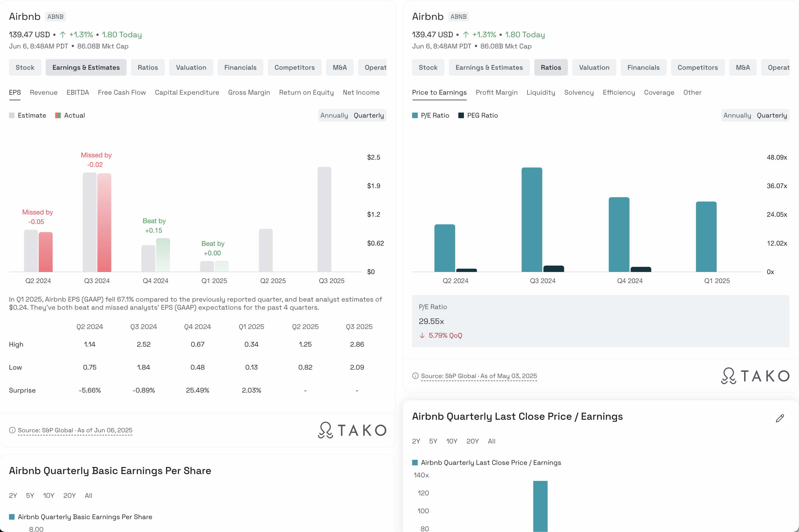This screenshot has height=532, width=799.
Task: Click the Q3 2024 P/E ratio bar
Action: pyautogui.click(x=531, y=220)
